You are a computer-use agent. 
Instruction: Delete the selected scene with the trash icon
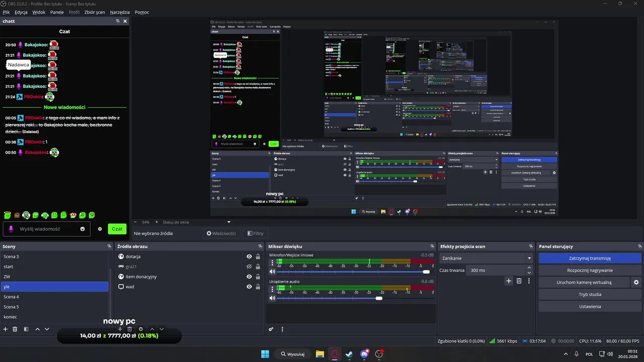[15, 329]
